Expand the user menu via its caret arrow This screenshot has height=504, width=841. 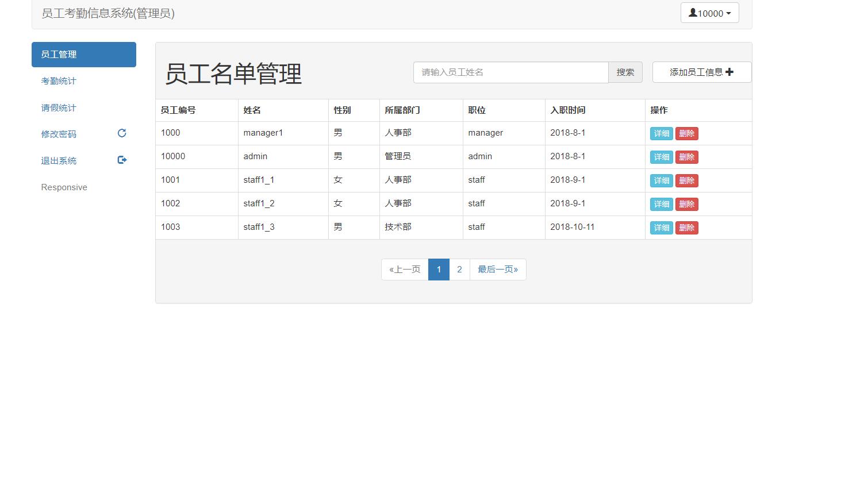click(727, 13)
